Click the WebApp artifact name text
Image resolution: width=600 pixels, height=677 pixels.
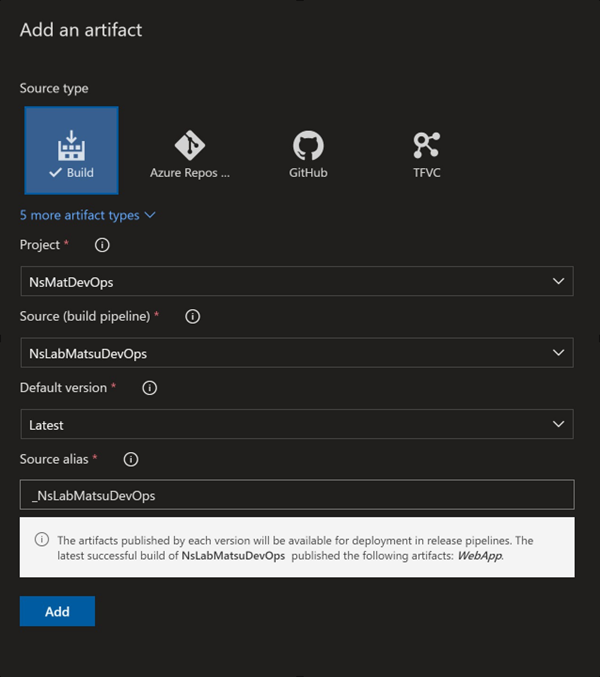[x=479, y=556]
